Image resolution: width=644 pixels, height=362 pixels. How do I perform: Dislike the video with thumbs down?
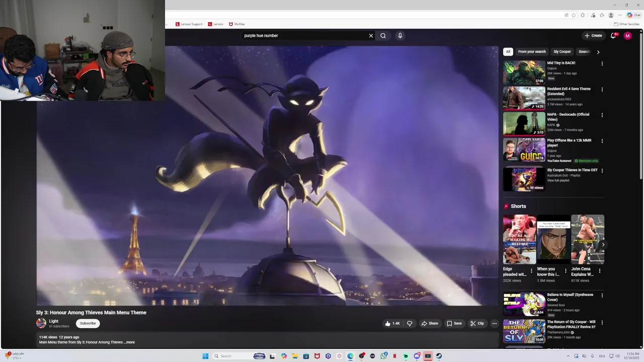410,323
